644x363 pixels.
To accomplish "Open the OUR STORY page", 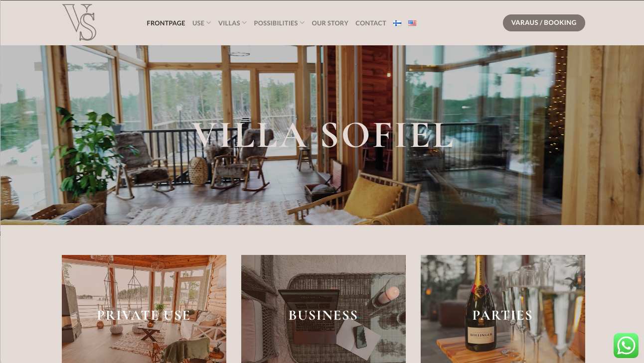I will (330, 23).
